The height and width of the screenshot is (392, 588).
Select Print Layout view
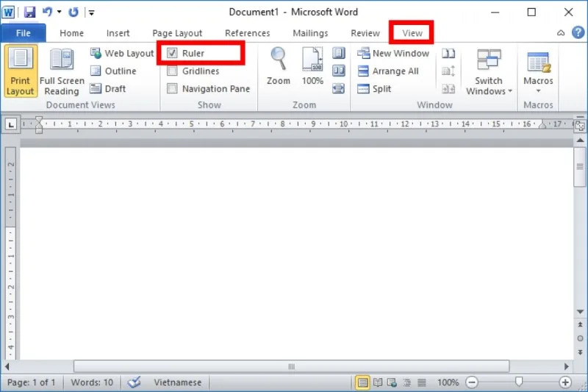point(21,71)
